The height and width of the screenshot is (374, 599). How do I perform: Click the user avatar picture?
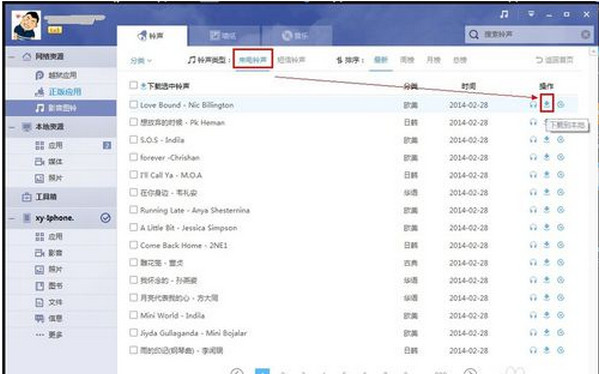26,25
